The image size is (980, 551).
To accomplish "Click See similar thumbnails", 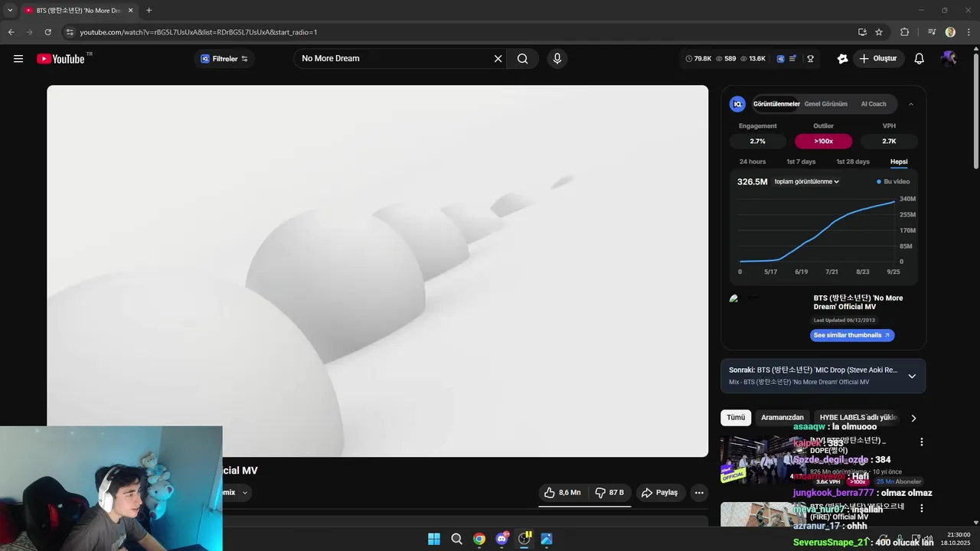I will click(852, 335).
